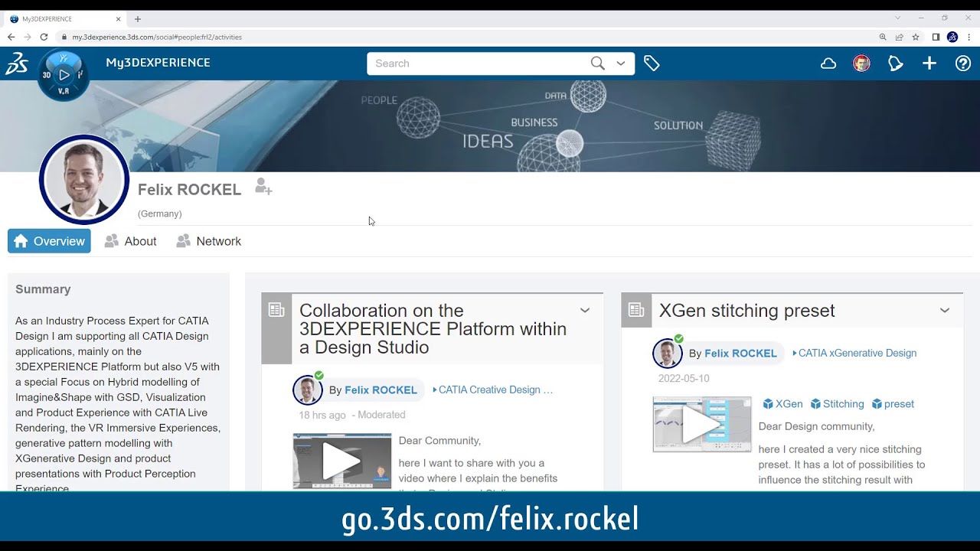Open the user profile avatar in top bar
The height and width of the screenshot is (551, 980).
(861, 64)
